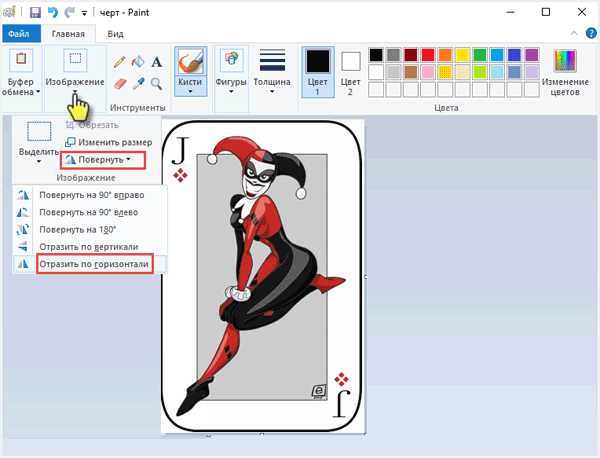The height and width of the screenshot is (458, 600).
Task: Select the Color picker eyedropper
Action: (x=138, y=83)
